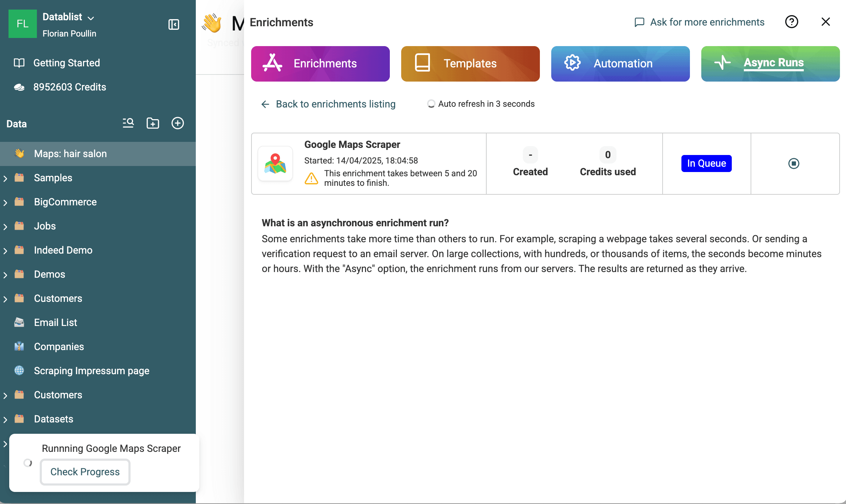This screenshot has height=504, width=846.
Task: Expand the Indeed Demo folder
Action: click(5, 251)
